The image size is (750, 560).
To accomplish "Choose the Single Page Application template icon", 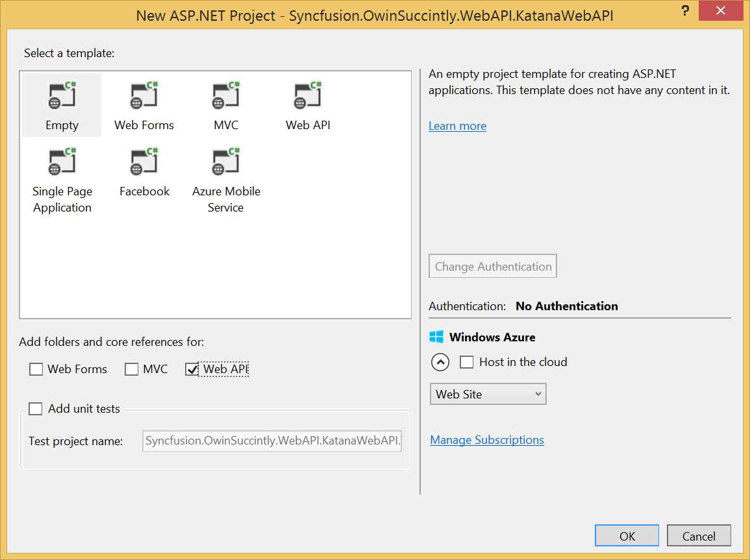I will click(x=62, y=161).
